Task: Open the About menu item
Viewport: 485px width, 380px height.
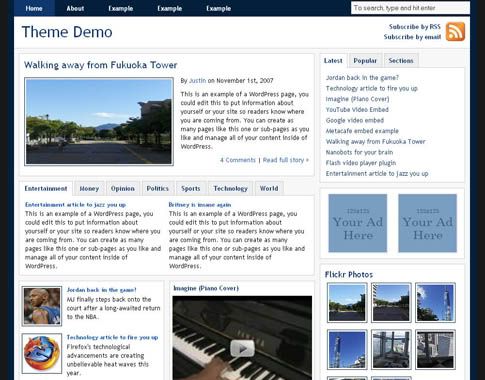Action: [75, 8]
